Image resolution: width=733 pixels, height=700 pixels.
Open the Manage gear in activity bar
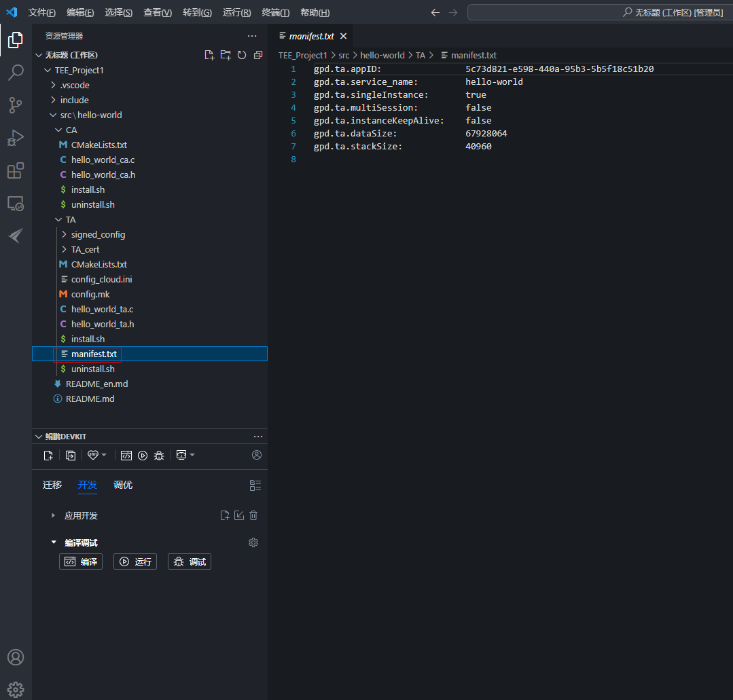[16, 690]
